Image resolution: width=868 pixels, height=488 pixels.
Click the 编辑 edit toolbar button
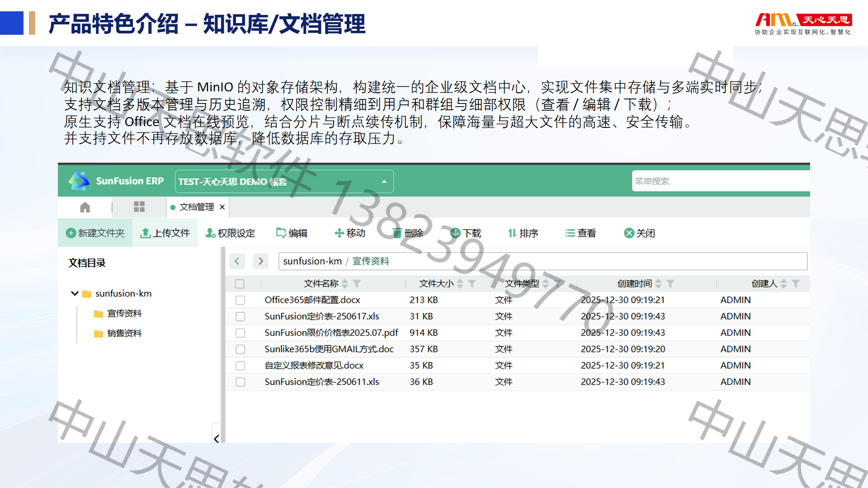point(292,233)
